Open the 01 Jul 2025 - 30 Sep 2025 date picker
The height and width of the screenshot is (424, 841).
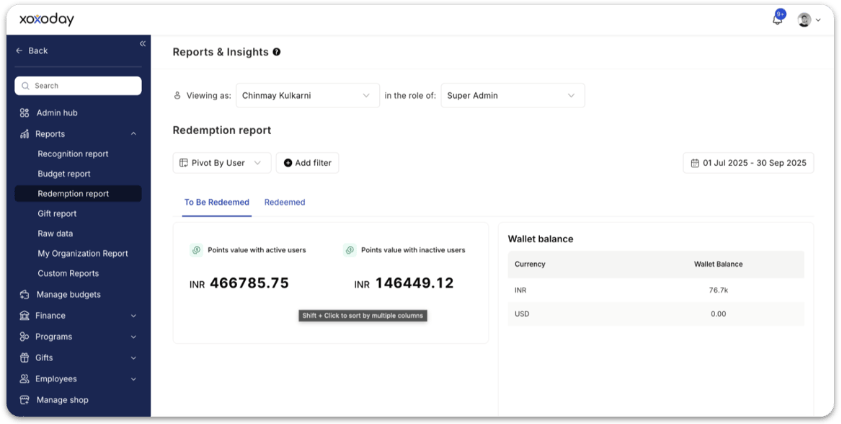(748, 163)
